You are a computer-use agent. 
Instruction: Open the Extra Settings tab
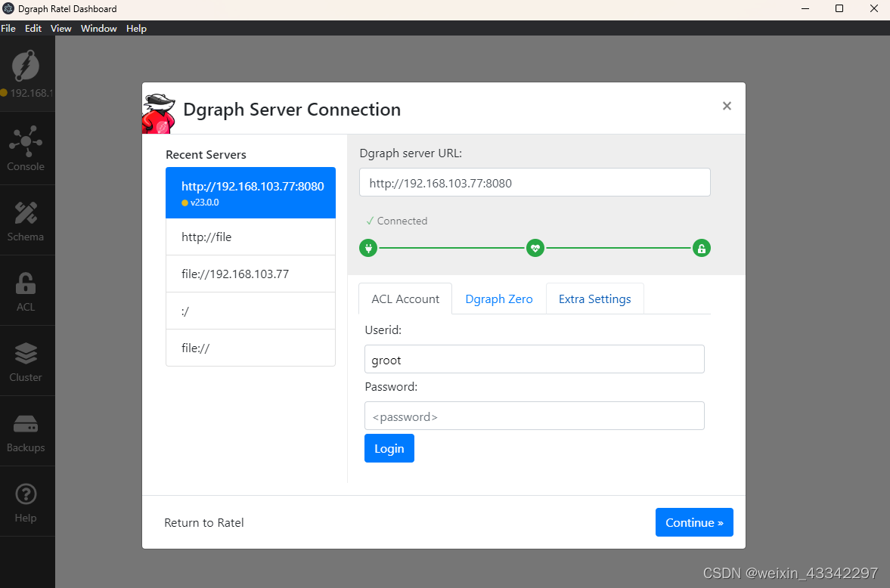[594, 299]
